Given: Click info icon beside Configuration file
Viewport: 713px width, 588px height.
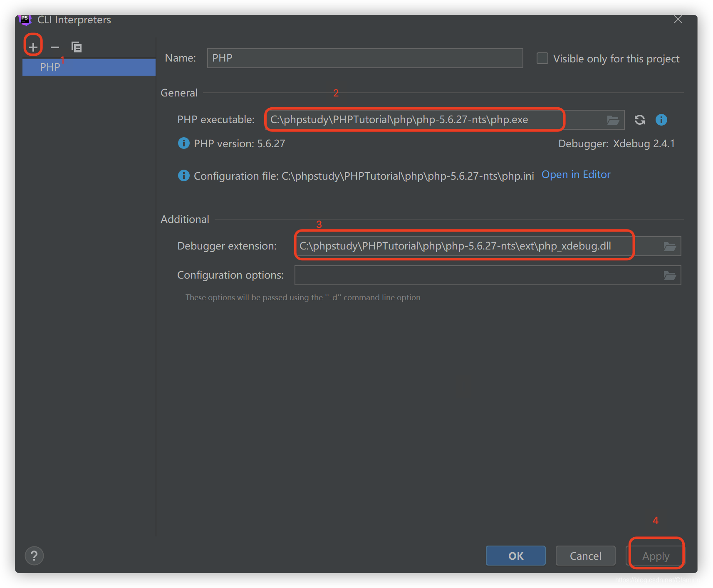Looking at the screenshot, I should [183, 175].
